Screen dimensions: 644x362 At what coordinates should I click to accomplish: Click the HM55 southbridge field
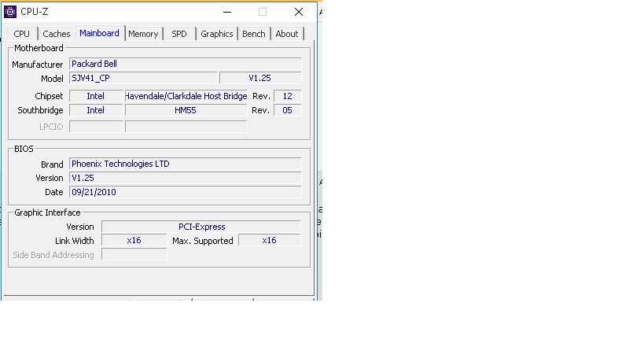pyautogui.click(x=186, y=110)
